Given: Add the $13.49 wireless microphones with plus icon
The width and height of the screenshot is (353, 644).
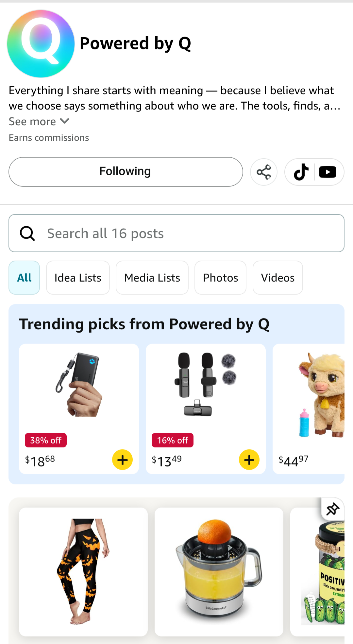Looking at the screenshot, I should [x=249, y=460].
